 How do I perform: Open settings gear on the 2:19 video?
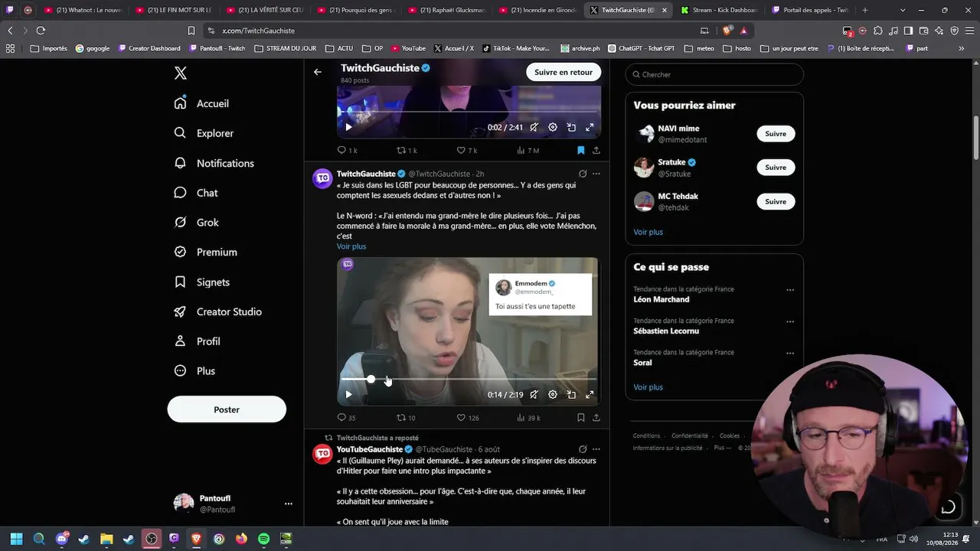[x=553, y=395]
